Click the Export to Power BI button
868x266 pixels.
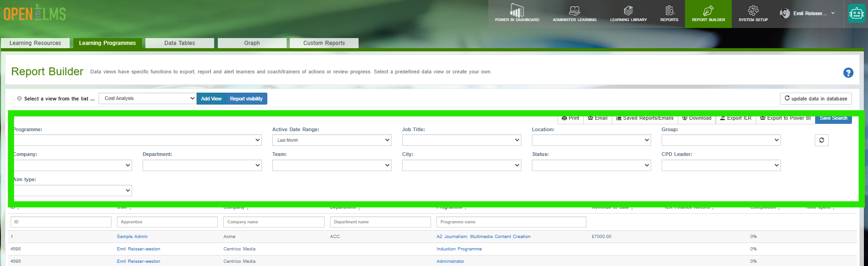[785, 118]
